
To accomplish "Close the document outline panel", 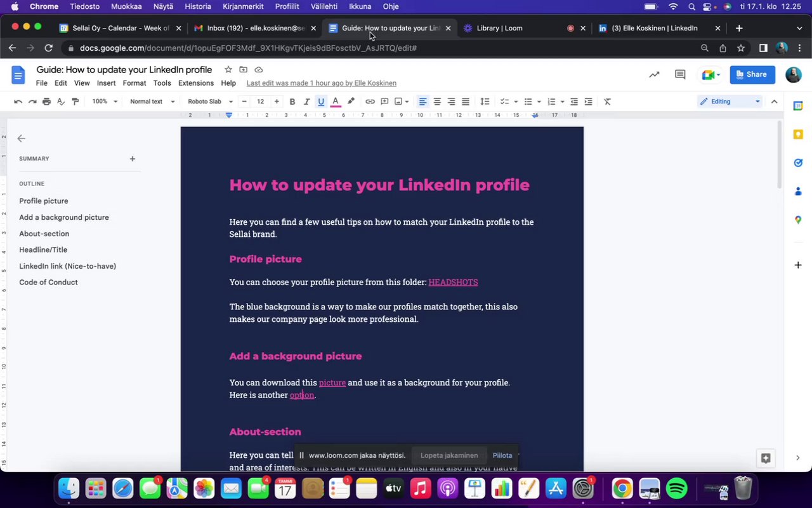I will click(x=22, y=138).
